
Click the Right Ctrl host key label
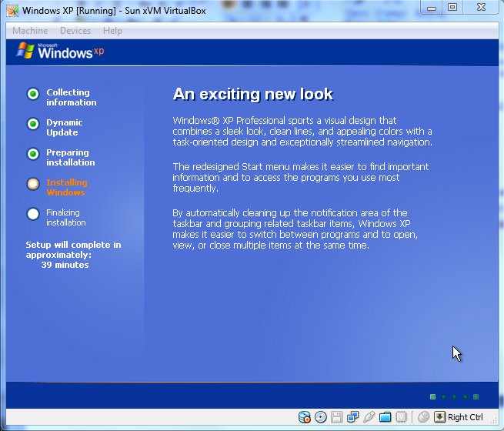tap(465, 417)
